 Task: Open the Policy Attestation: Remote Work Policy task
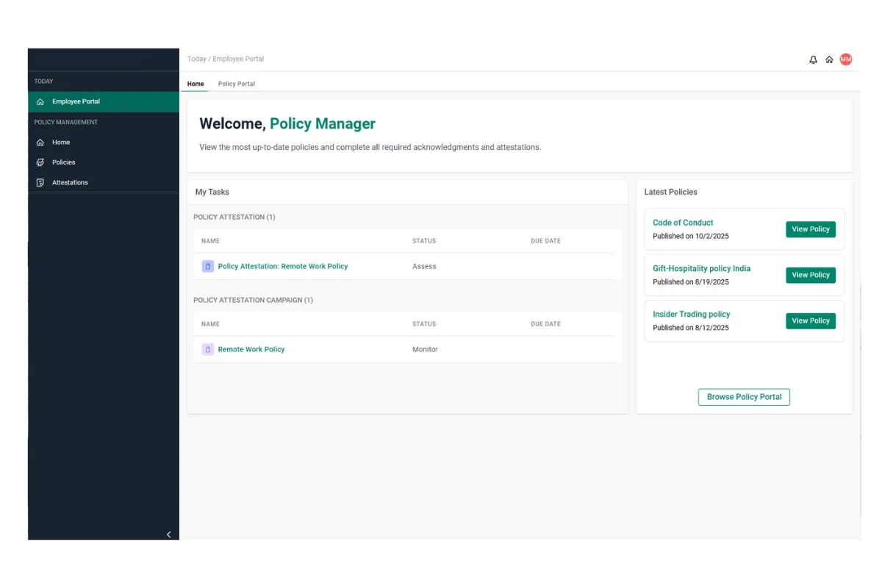[282, 266]
